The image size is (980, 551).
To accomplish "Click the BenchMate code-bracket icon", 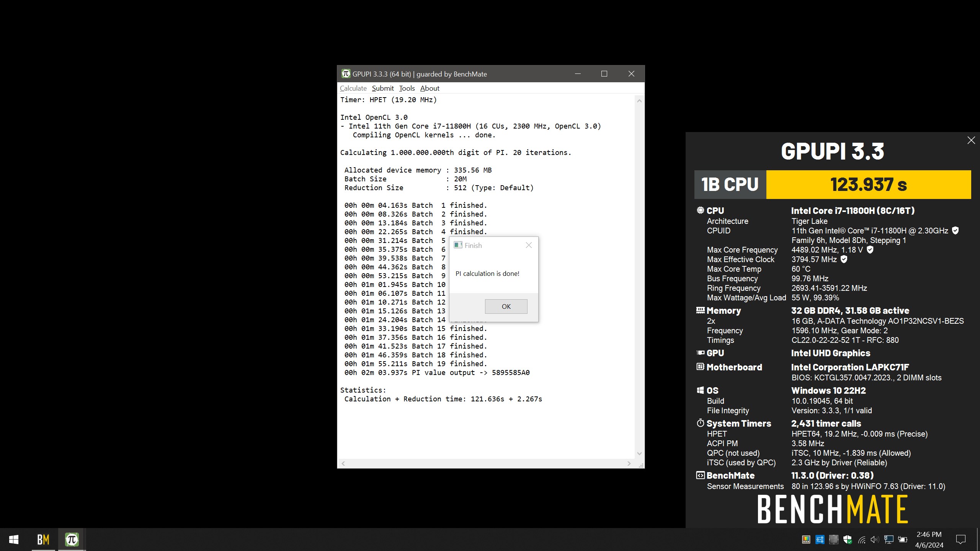I will (700, 475).
